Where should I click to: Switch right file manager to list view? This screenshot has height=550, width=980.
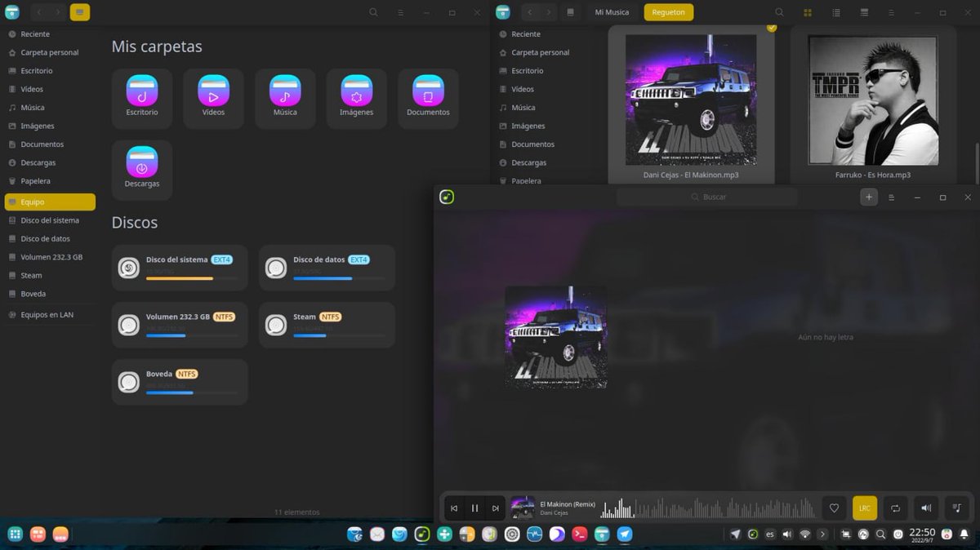click(x=836, y=13)
